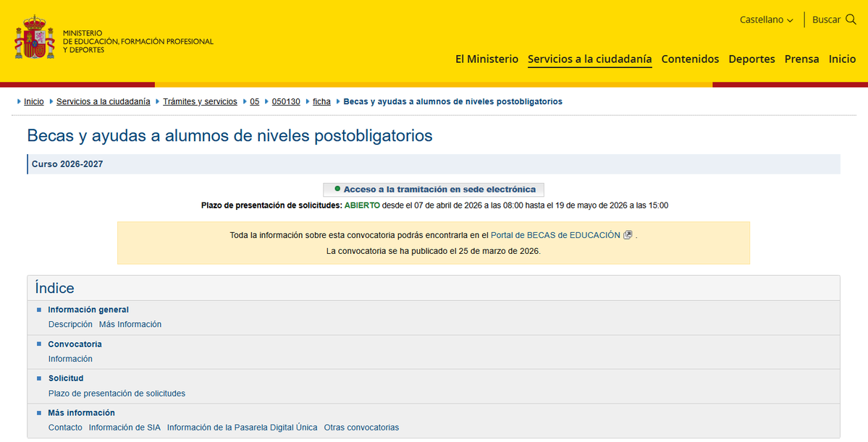Viewport: 868px width, 442px height.
Task: Open the Descripción index link
Action: click(x=70, y=324)
